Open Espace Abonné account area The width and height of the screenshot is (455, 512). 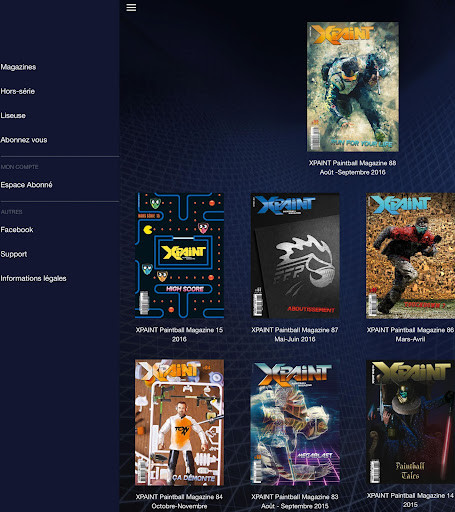pyautogui.click(x=26, y=185)
